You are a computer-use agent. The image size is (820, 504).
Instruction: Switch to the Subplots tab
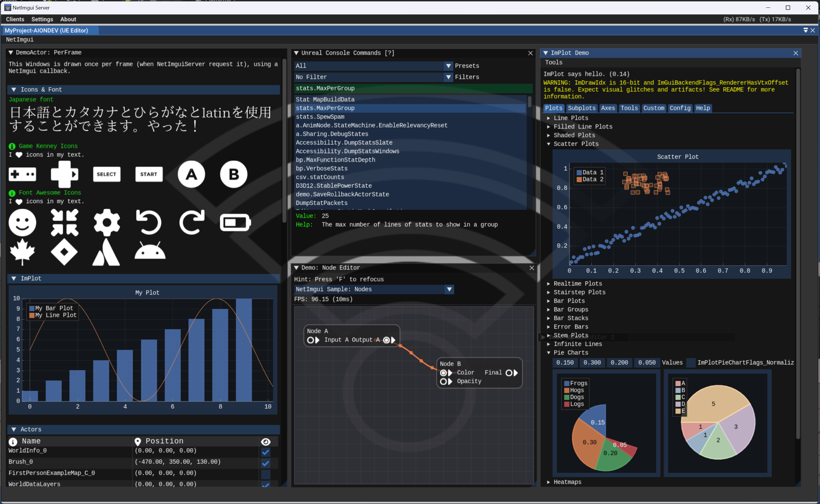[581, 108]
